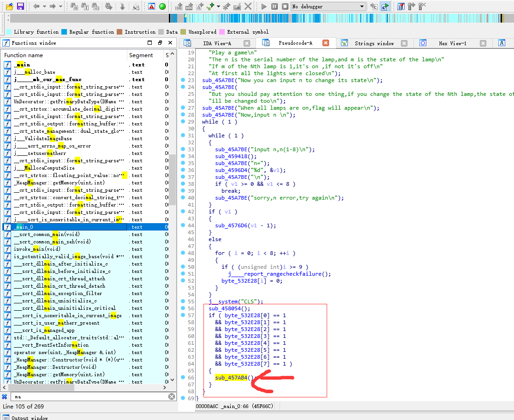Switch to IDA View-A tab
Screen dimensions: 514x420
click(x=217, y=43)
